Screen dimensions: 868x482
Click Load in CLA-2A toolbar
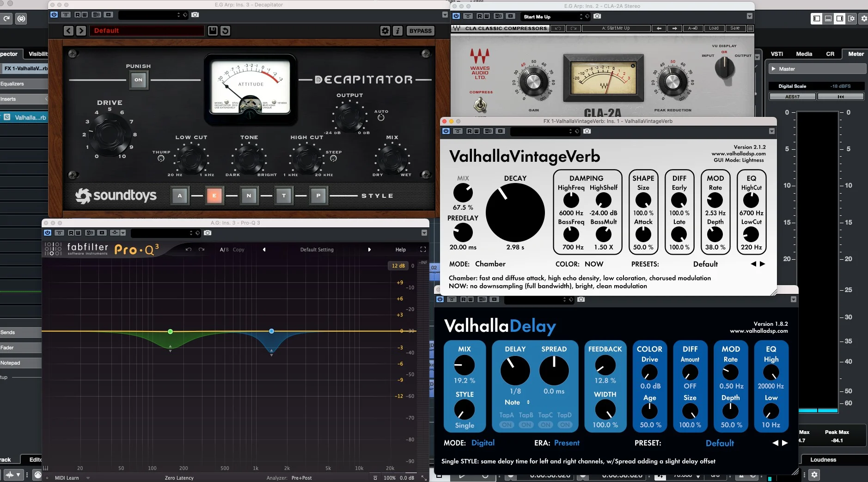pos(714,28)
